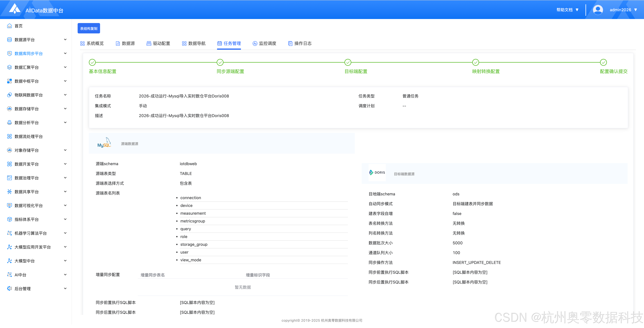Click the 配置确认提交 final step marker
Viewport: 644px width, 328px height.
603,62
